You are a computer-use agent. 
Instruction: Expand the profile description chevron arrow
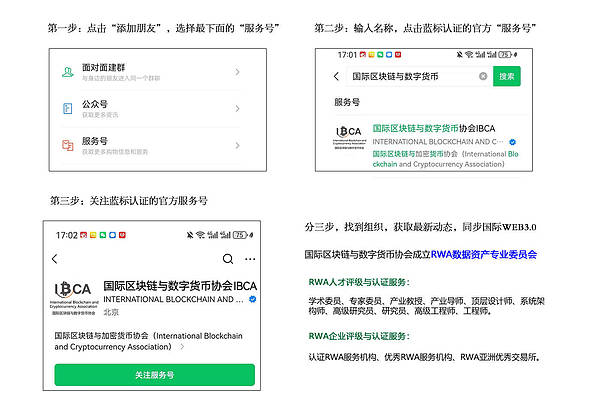181,347
